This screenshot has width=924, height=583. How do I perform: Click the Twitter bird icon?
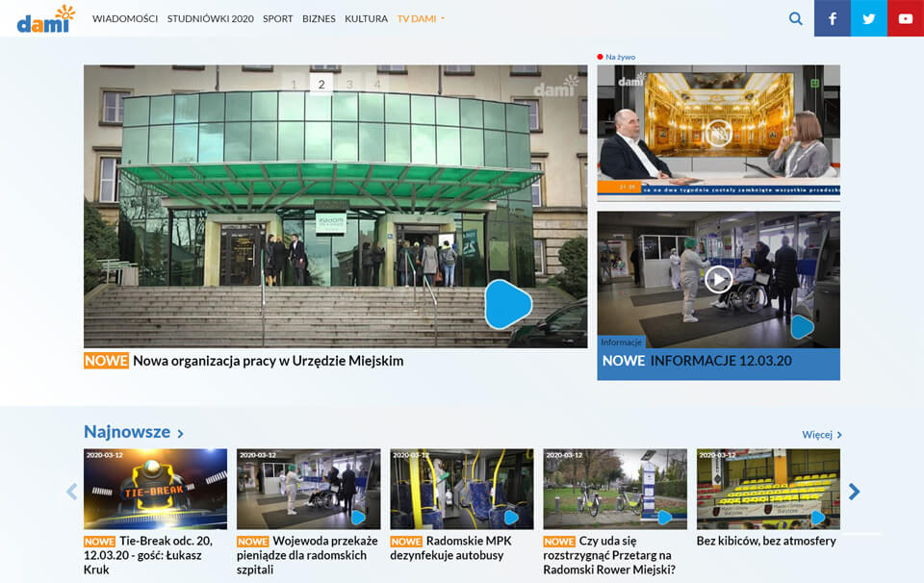(869, 18)
